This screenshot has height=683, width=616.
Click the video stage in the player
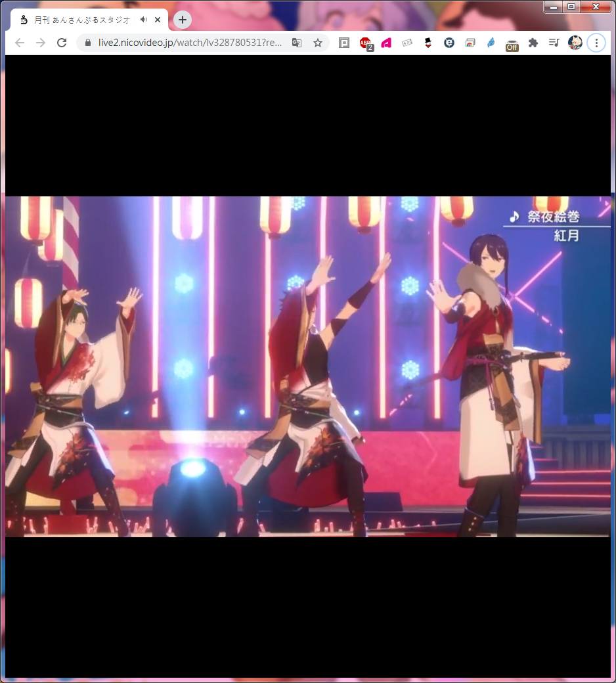coord(308,366)
